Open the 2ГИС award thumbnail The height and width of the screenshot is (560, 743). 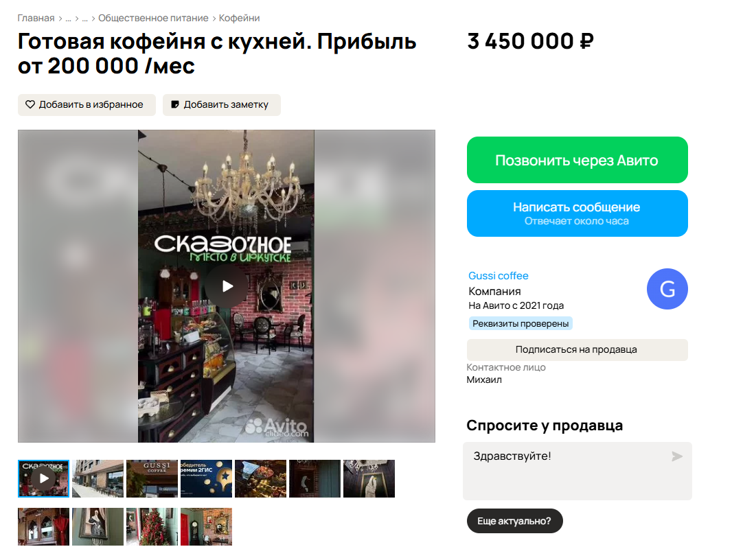(x=206, y=478)
